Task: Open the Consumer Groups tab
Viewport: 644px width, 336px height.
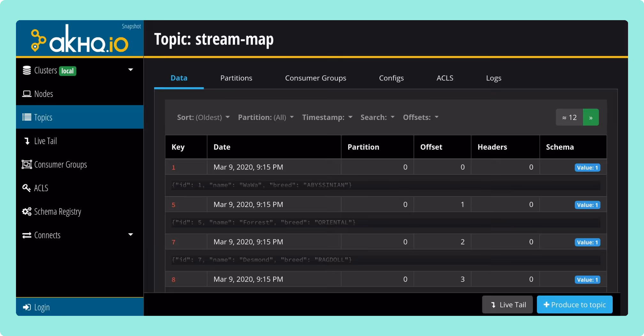Action: 315,78
